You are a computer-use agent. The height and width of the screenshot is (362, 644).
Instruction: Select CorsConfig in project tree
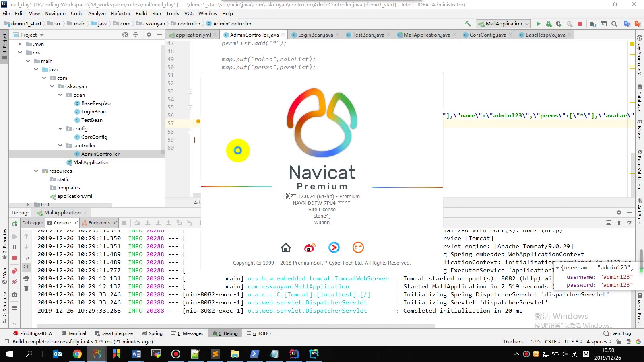coord(94,137)
